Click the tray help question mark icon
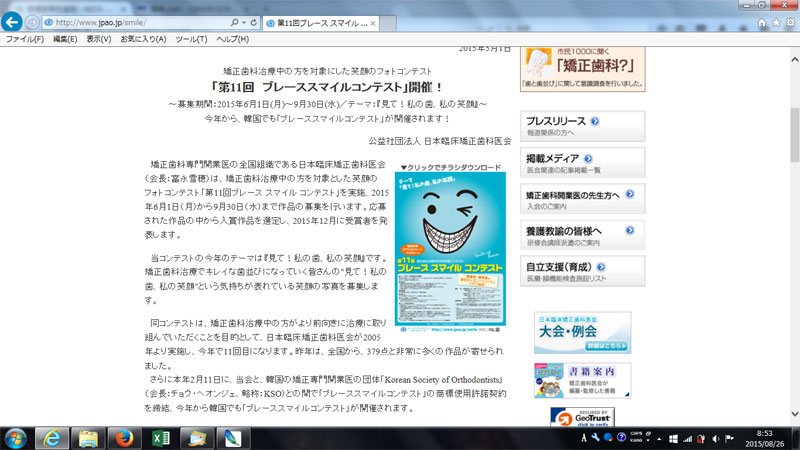The height and width of the screenshot is (450, 800). (621, 438)
